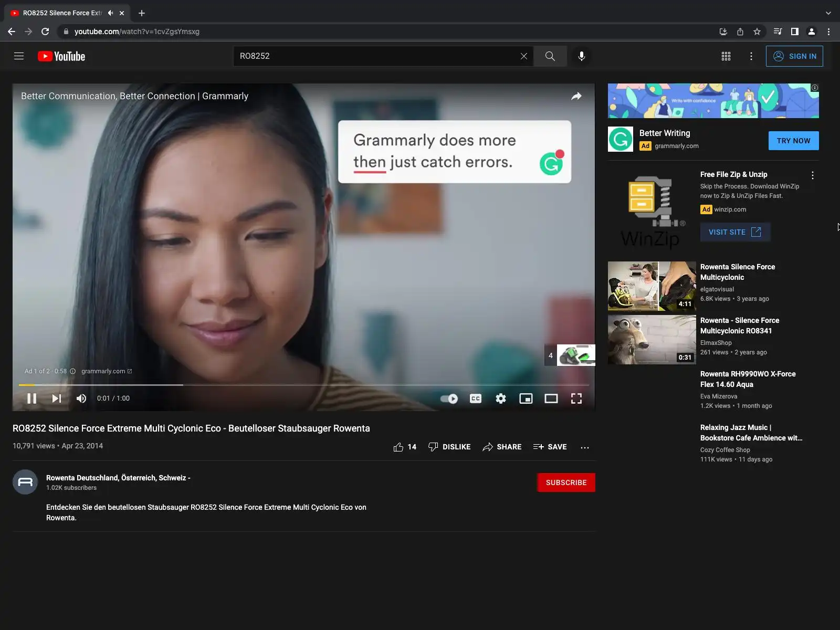Screen dimensions: 840x630
Task: Skip to the next video
Action: [57, 398]
